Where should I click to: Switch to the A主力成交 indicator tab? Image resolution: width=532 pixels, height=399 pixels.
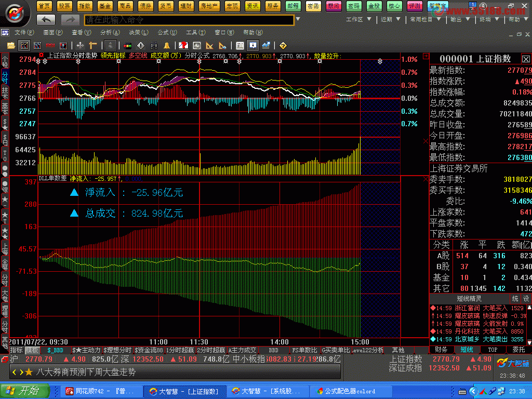click(x=242, y=350)
